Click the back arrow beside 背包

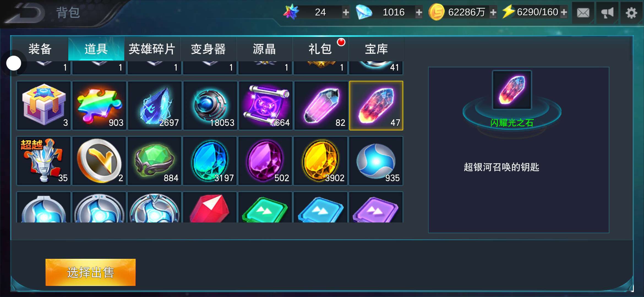(x=26, y=13)
